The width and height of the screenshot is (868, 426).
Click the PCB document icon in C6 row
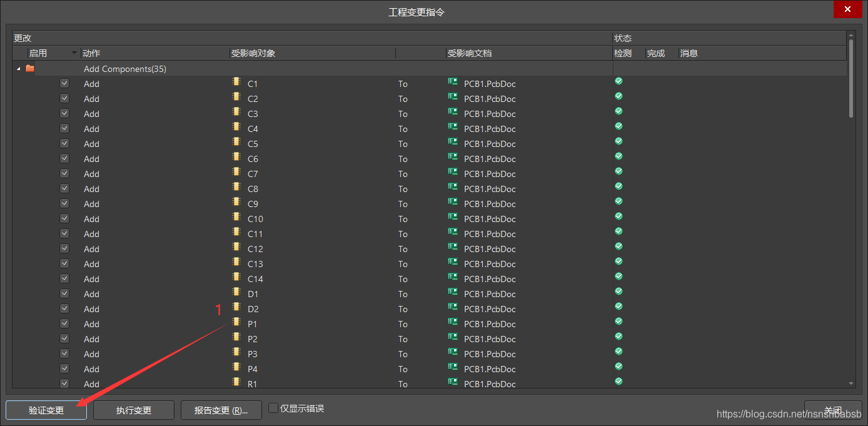pyautogui.click(x=453, y=157)
